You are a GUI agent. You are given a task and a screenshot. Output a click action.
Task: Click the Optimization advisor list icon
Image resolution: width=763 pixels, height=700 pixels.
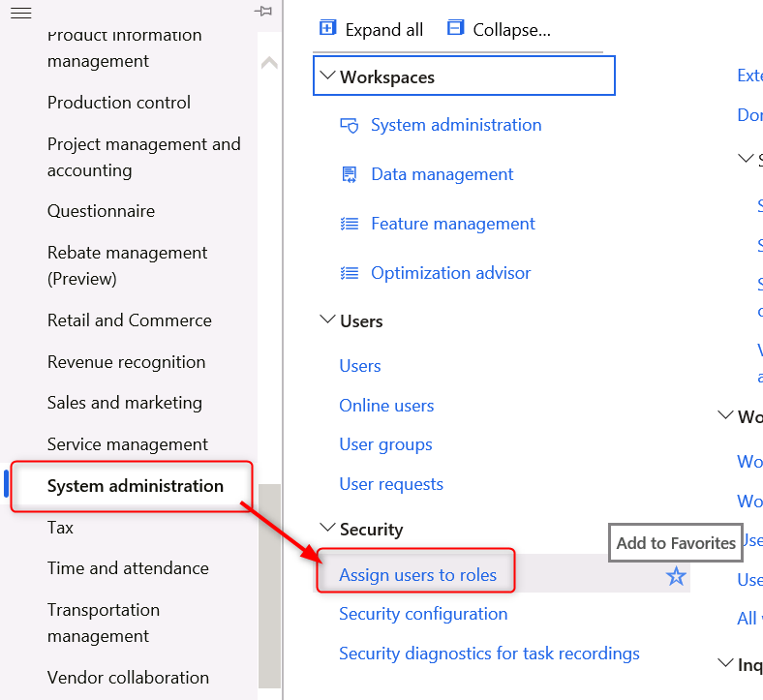click(x=350, y=273)
